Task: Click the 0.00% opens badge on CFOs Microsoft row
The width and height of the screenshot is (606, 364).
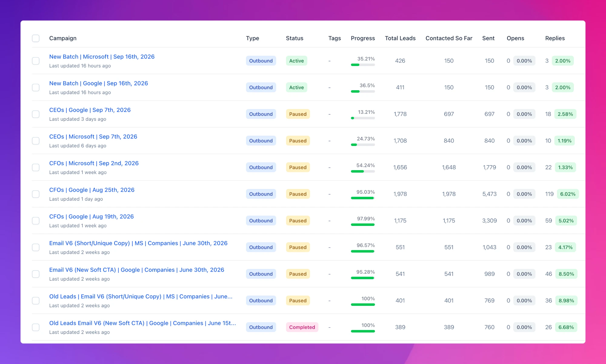Action: click(524, 167)
